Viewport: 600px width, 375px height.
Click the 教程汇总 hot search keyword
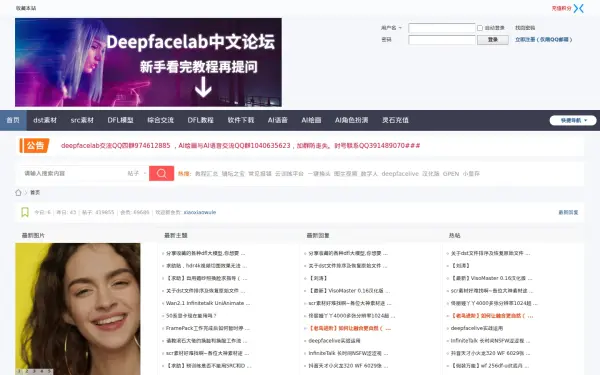pyautogui.click(x=206, y=174)
